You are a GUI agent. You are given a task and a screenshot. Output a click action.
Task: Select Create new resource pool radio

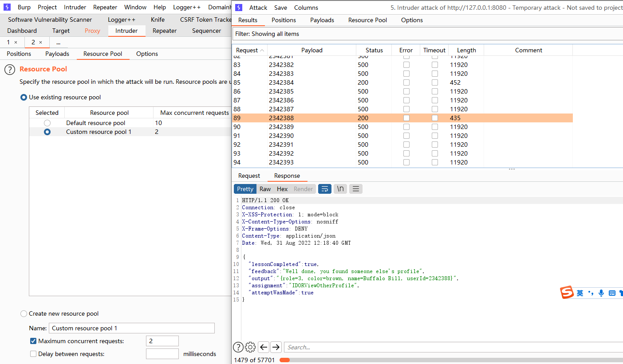click(x=24, y=313)
